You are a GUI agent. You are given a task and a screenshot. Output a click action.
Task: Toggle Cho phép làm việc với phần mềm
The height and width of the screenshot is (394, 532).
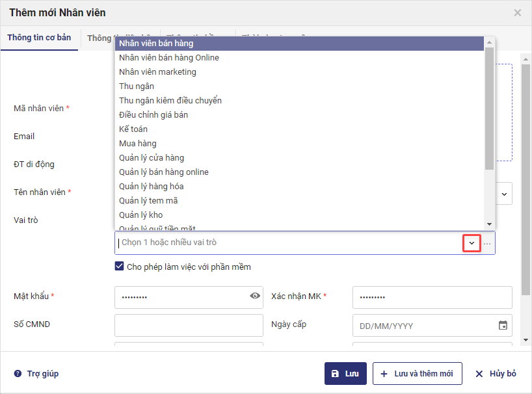pyautogui.click(x=119, y=267)
